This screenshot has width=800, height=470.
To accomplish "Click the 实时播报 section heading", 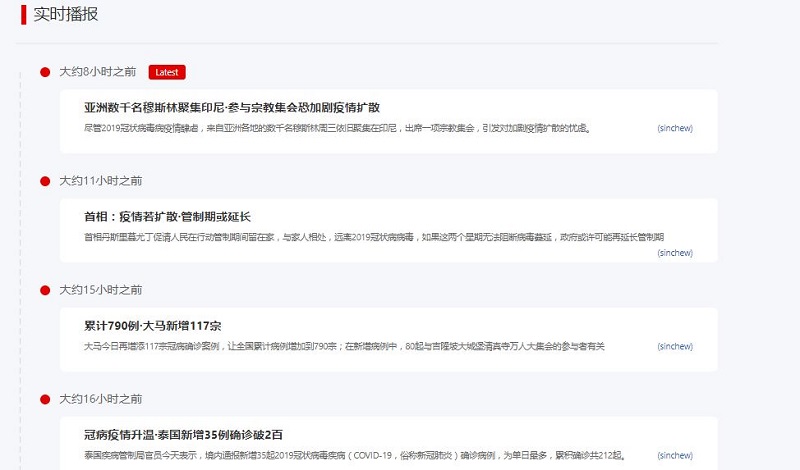I will (66, 15).
